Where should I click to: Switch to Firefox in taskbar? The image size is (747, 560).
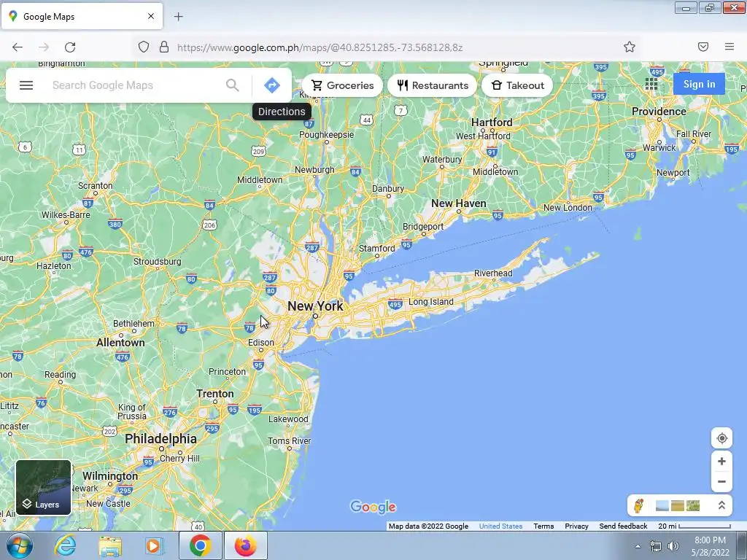coord(245,545)
